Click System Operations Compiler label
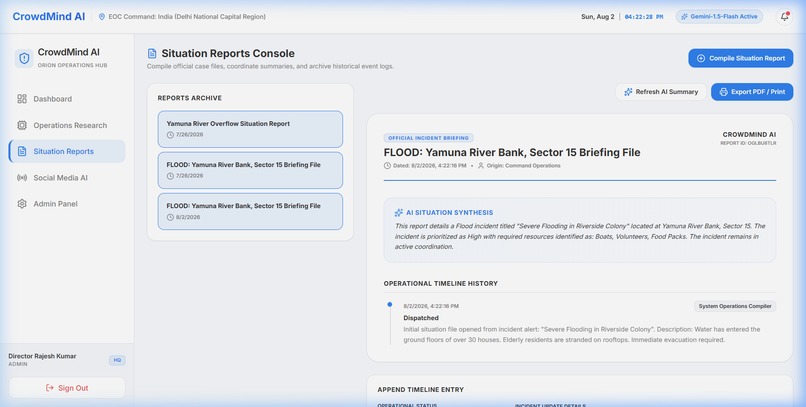 pos(735,306)
